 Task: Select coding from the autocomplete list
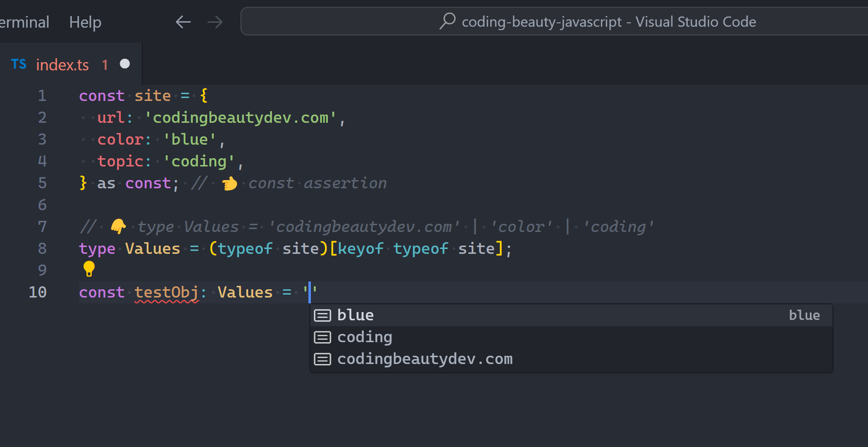click(x=365, y=336)
